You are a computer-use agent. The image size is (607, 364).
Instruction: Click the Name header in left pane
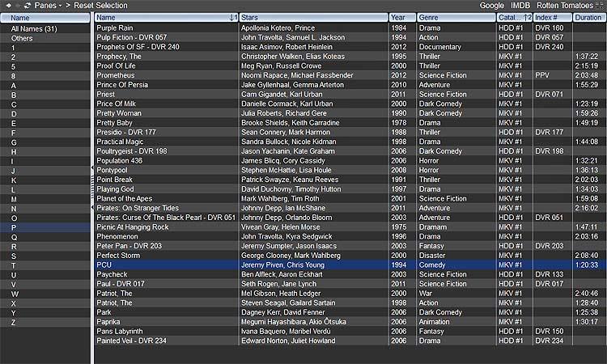coord(45,17)
